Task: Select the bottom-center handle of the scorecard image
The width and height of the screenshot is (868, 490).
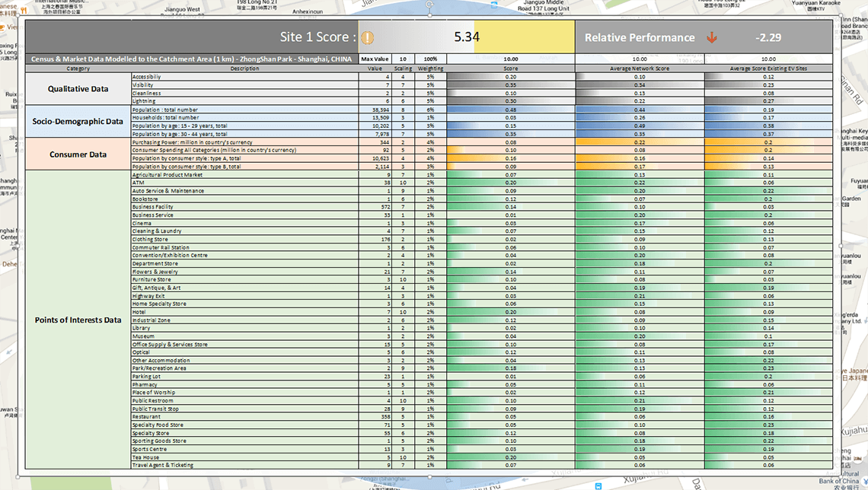Action: 429,477
